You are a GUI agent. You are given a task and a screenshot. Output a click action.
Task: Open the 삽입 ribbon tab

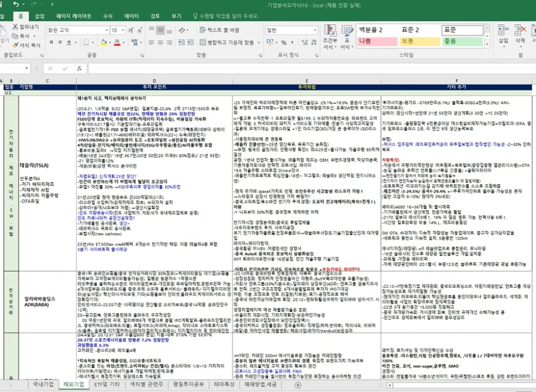40,16
